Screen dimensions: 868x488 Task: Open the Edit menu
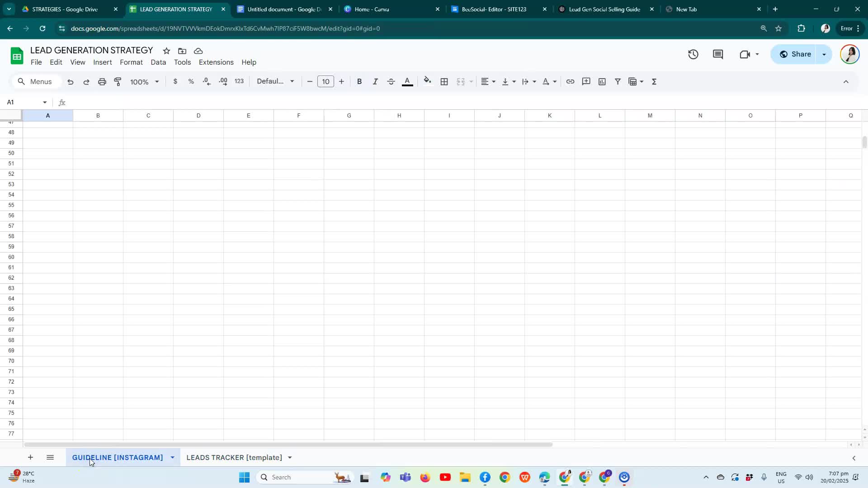(x=56, y=62)
